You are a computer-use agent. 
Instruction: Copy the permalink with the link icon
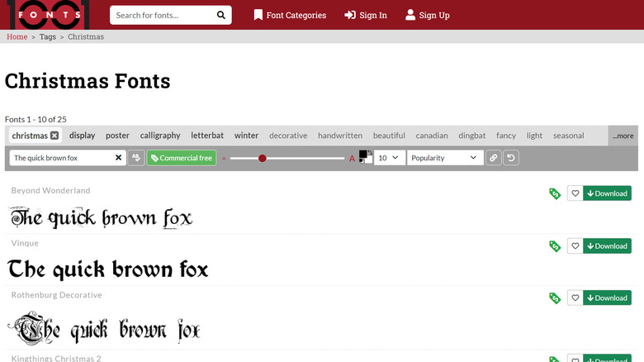(493, 158)
